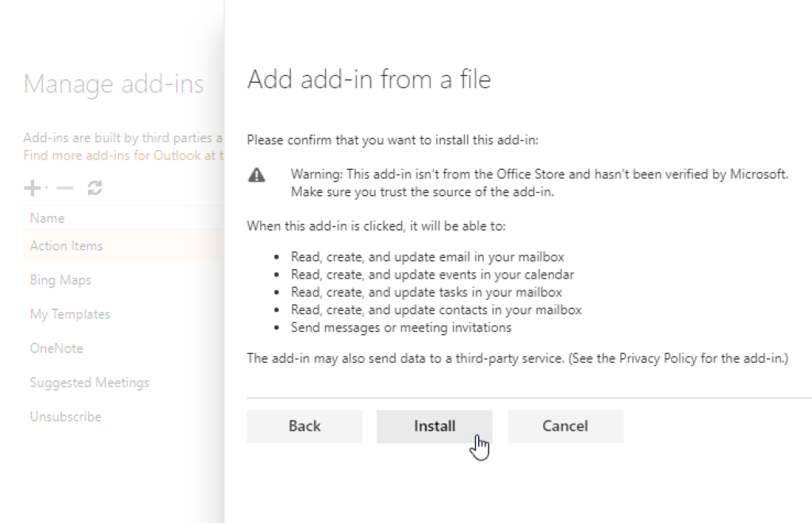
Task: Click the Manage add-ins page heading
Action: pos(113,84)
